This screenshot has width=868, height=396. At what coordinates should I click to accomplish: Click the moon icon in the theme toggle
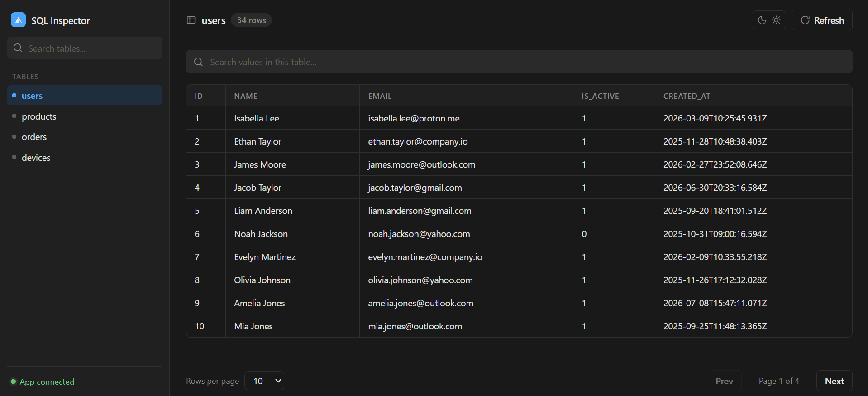tap(762, 20)
